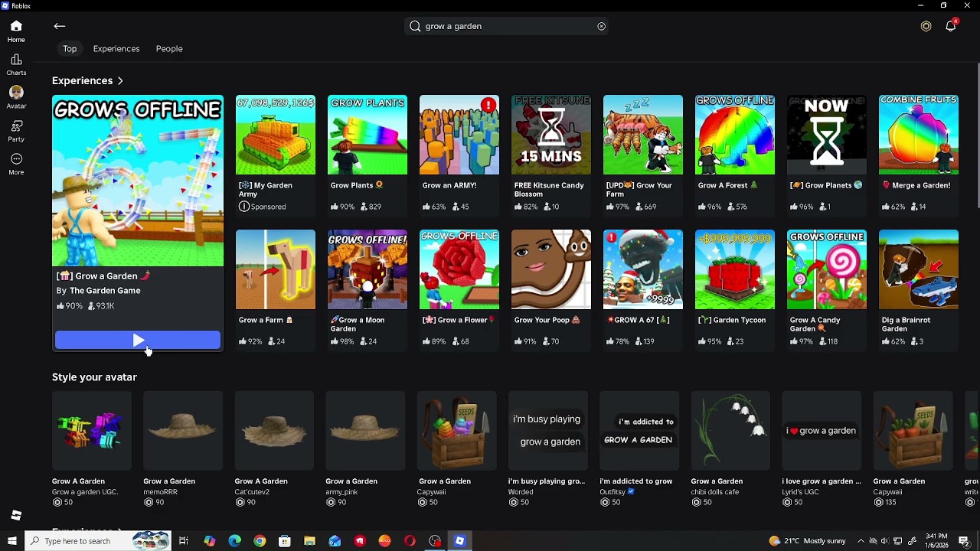Open the notifications bell
Image resolution: width=980 pixels, height=551 pixels.
coord(951,26)
